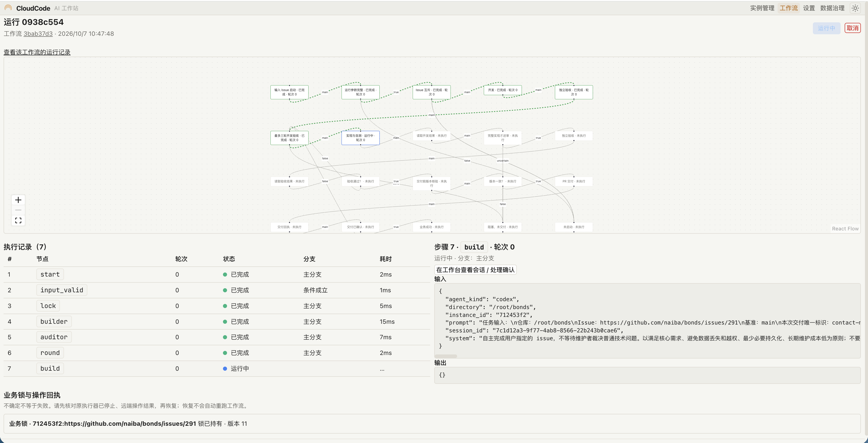Toggle the light/dark theme sun icon
The width and height of the screenshot is (868, 443).
coord(855,8)
